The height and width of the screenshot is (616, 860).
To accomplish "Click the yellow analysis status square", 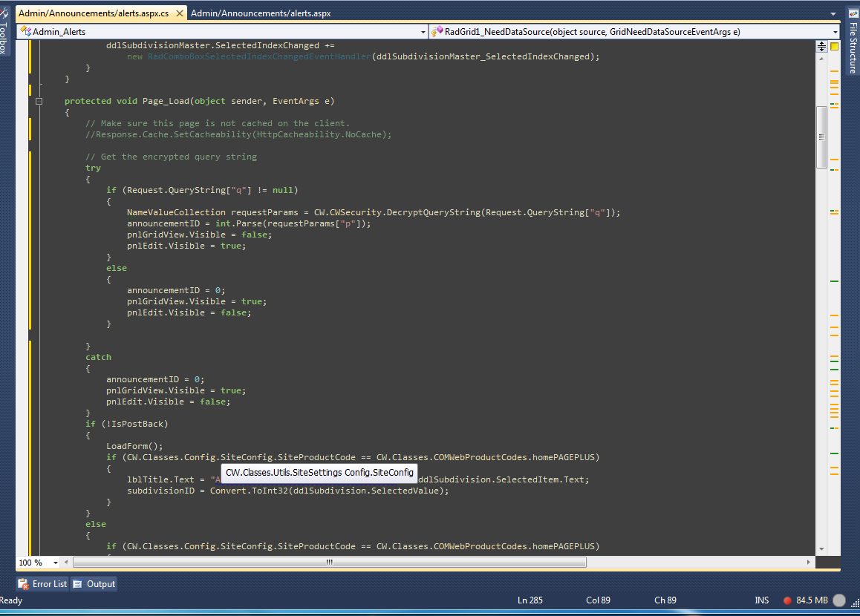I will pos(834,47).
